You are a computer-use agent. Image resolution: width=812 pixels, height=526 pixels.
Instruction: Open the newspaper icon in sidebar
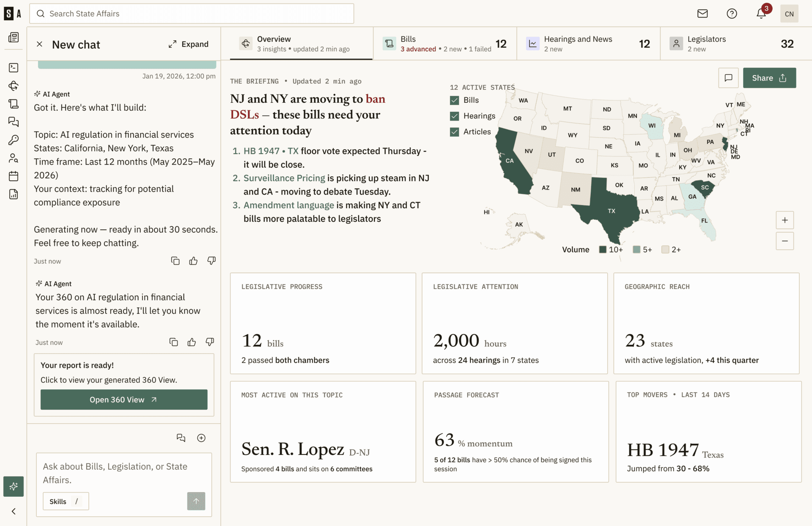(x=14, y=37)
